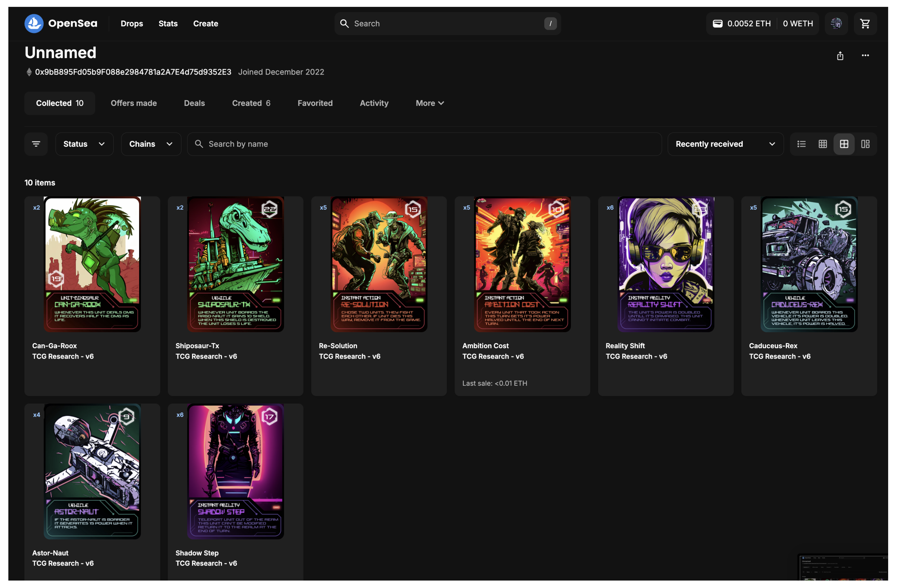Image resolution: width=898 pixels, height=588 pixels.
Task: Switch to mosaic view layout
Action: click(x=865, y=144)
